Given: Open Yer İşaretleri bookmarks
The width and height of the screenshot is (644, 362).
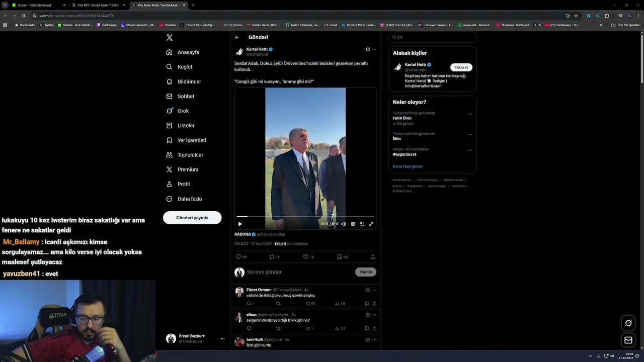Looking at the screenshot, I should tap(186, 140).
